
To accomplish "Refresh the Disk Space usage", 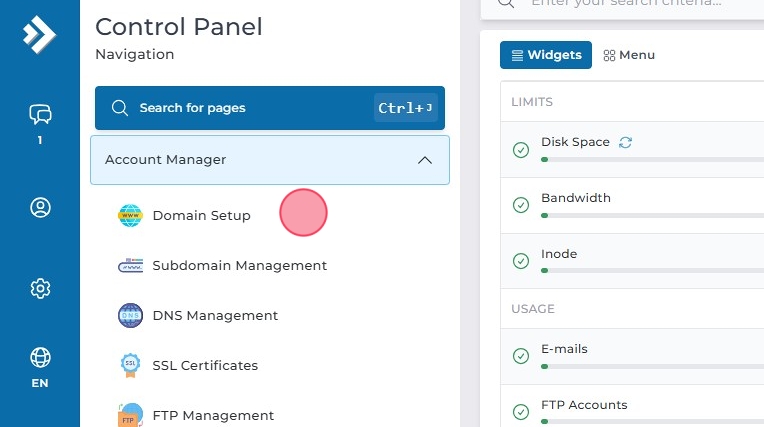I will pyautogui.click(x=626, y=142).
